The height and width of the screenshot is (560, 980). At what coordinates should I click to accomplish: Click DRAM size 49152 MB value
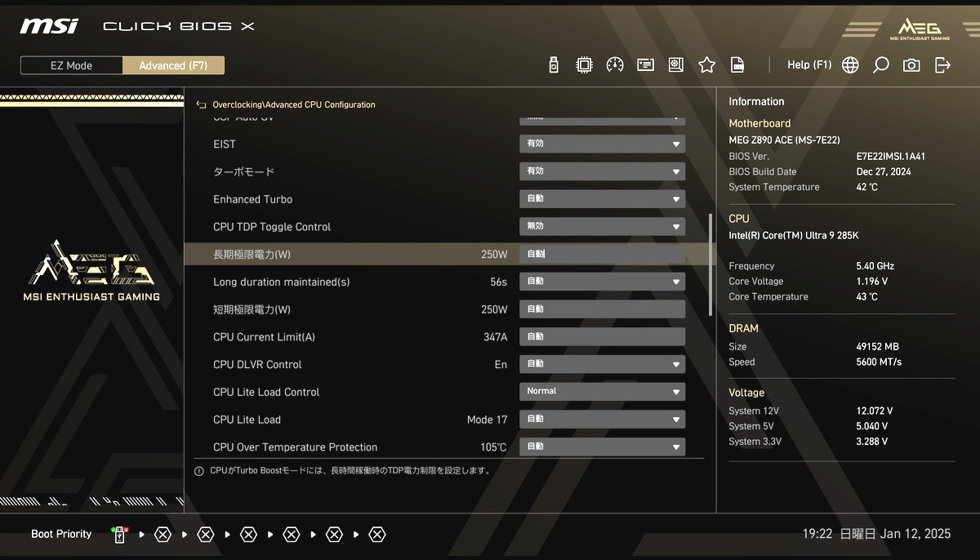877,347
